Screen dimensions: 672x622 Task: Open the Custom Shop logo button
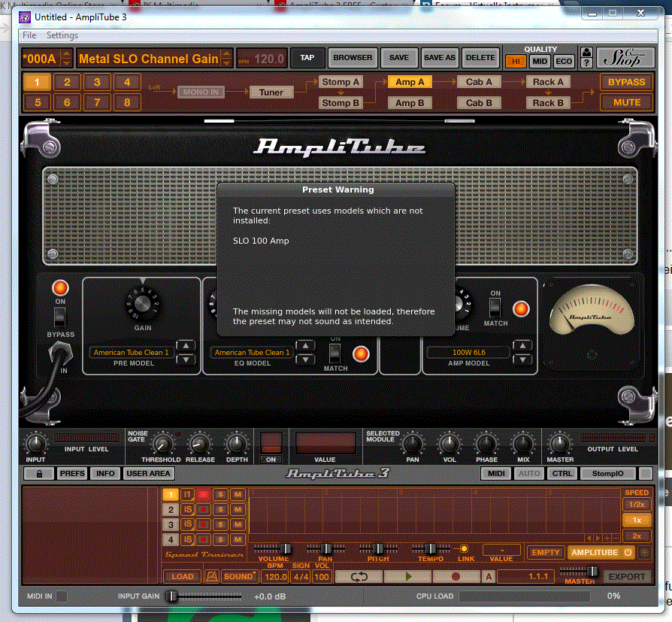pos(625,57)
